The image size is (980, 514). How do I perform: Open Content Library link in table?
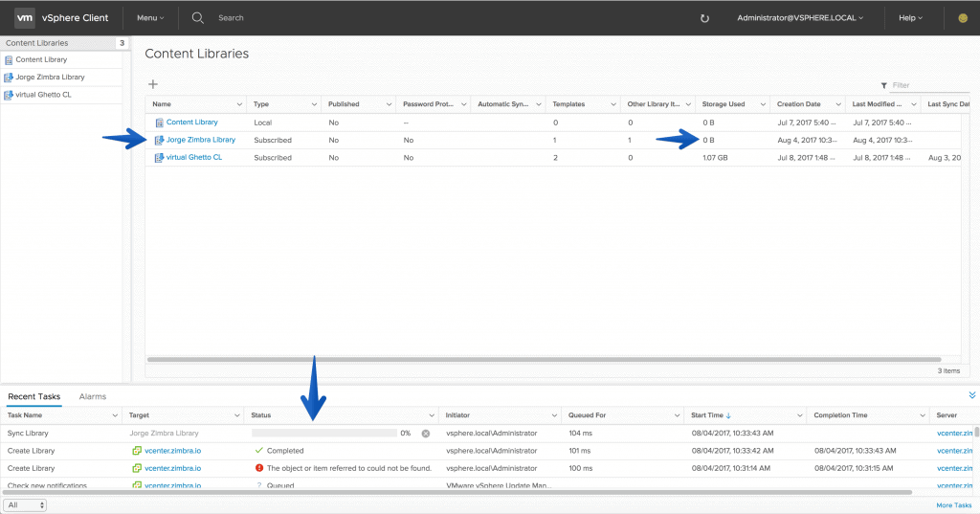[x=191, y=123]
